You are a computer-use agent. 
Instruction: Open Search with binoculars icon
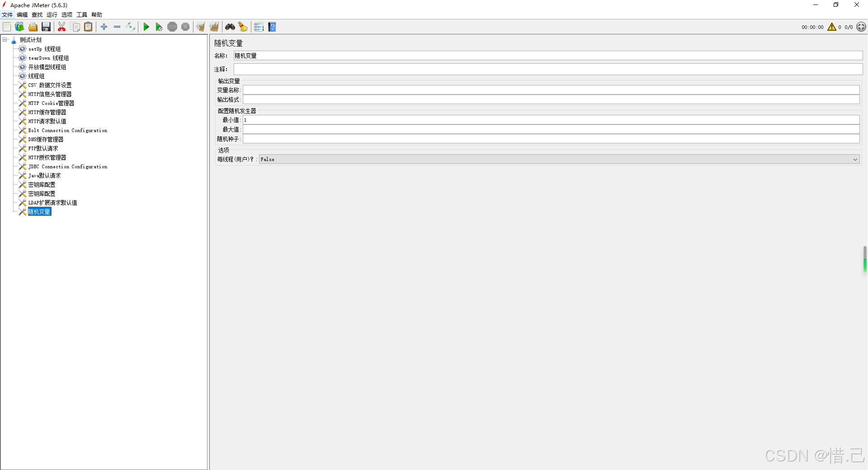click(x=230, y=27)
